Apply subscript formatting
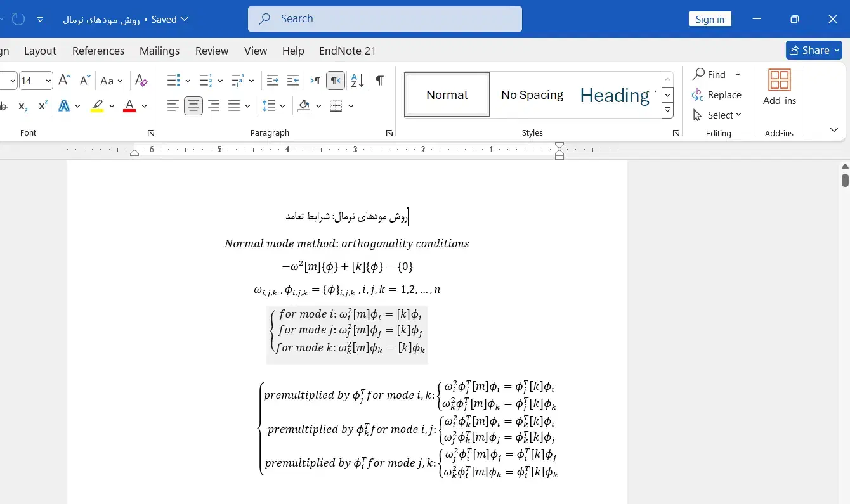850x504 pixels. [23, 106]
